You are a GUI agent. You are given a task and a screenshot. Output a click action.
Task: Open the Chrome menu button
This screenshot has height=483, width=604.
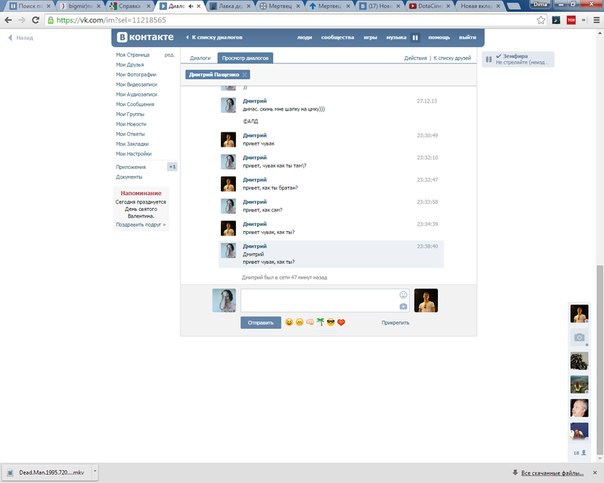[594, 20]
